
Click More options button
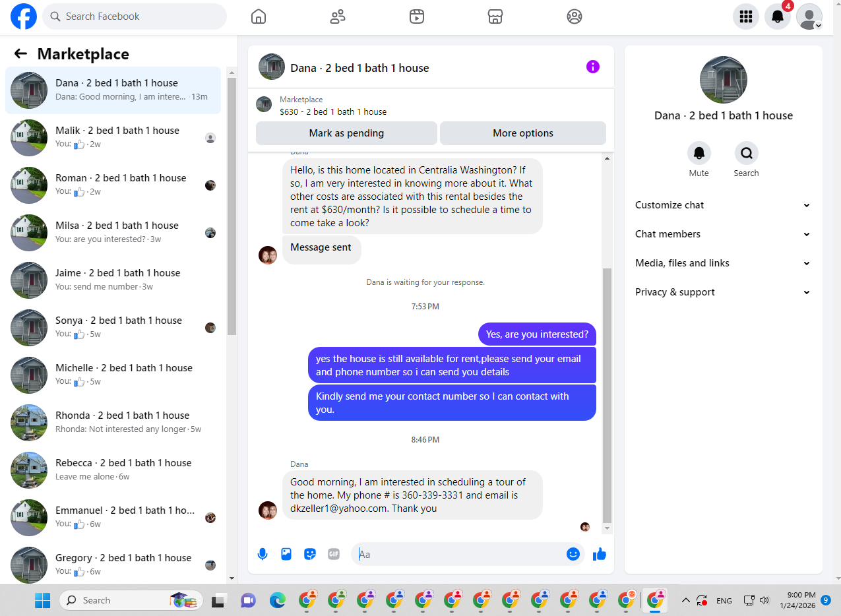[523, 133]
